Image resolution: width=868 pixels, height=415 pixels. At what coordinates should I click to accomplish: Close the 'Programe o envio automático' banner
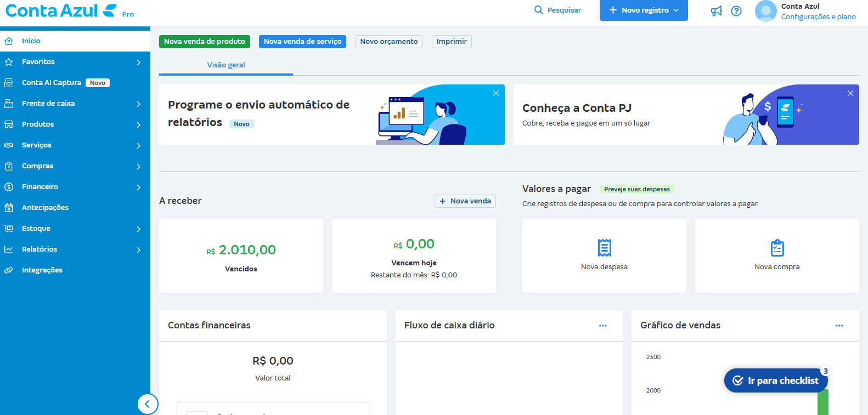pyautogui.click(x=496, y=93)
